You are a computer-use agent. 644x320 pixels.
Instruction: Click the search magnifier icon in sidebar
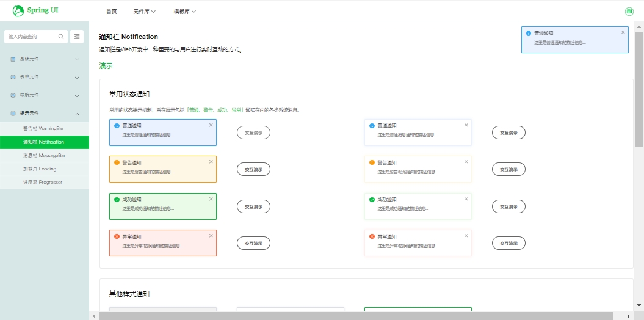click(x=61, y=37)
